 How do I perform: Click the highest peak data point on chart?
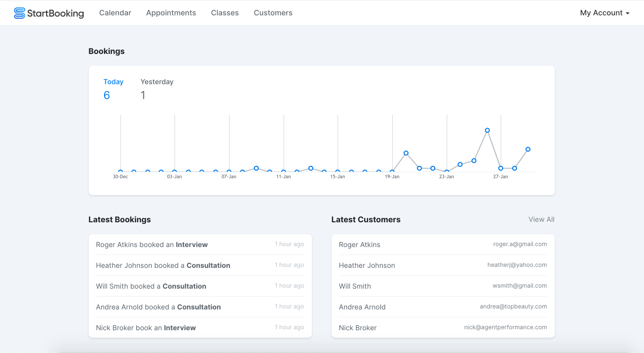pos(487,131)
